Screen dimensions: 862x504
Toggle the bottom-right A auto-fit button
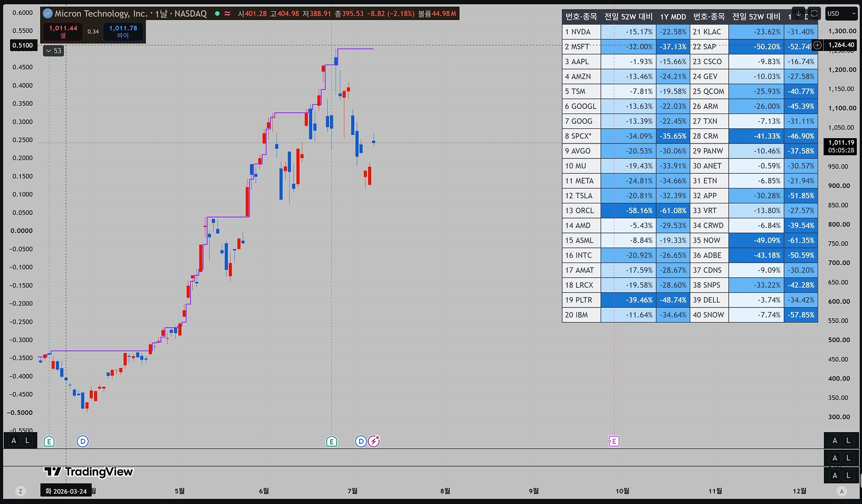(x=842, y=491)
